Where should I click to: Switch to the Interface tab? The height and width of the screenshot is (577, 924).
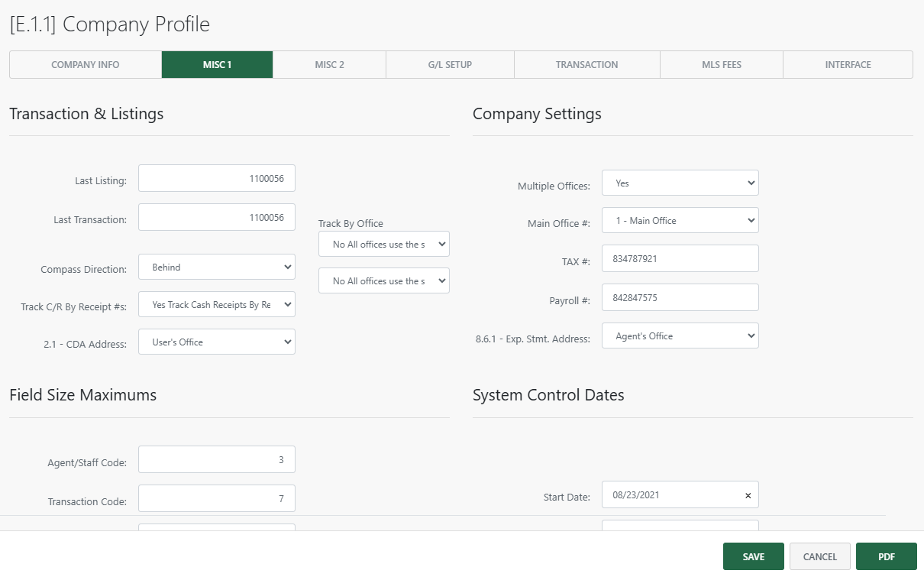848,65
